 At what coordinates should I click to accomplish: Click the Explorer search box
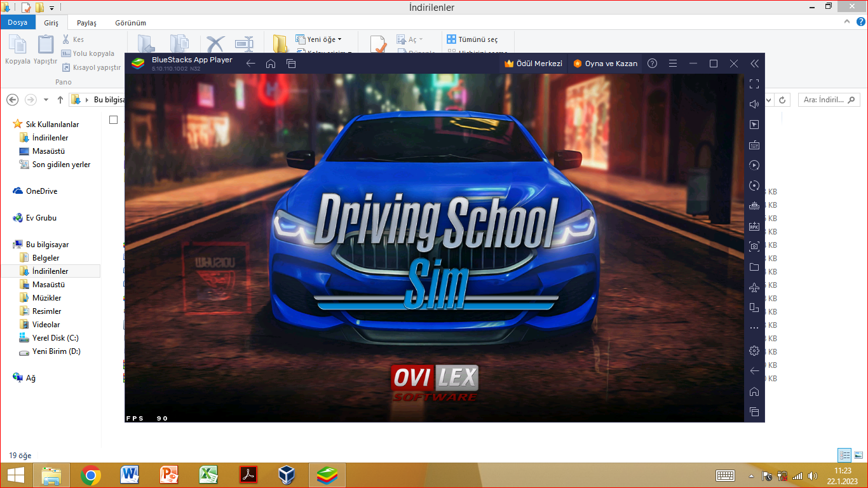[829, 100]
